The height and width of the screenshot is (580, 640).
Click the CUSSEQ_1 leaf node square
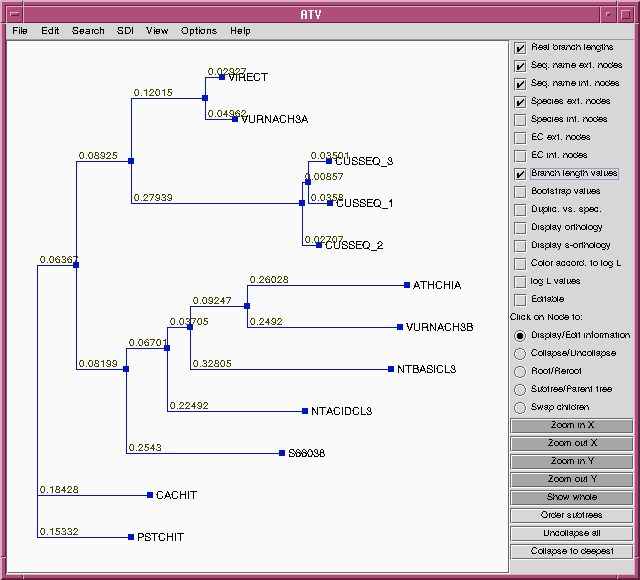coord(330,203)
